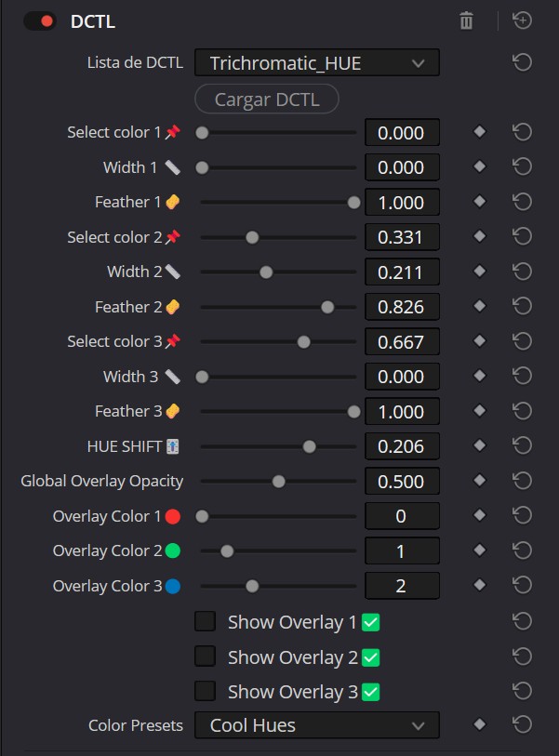559x756 pixels.
Task: Reset Global Overlay Opacity value
Action: click(522, 482)
